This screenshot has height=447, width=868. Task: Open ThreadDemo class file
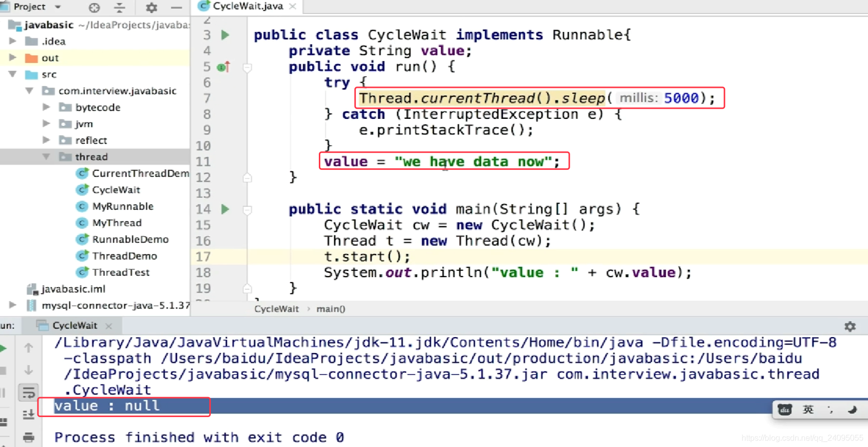click(x=124, y=256)
